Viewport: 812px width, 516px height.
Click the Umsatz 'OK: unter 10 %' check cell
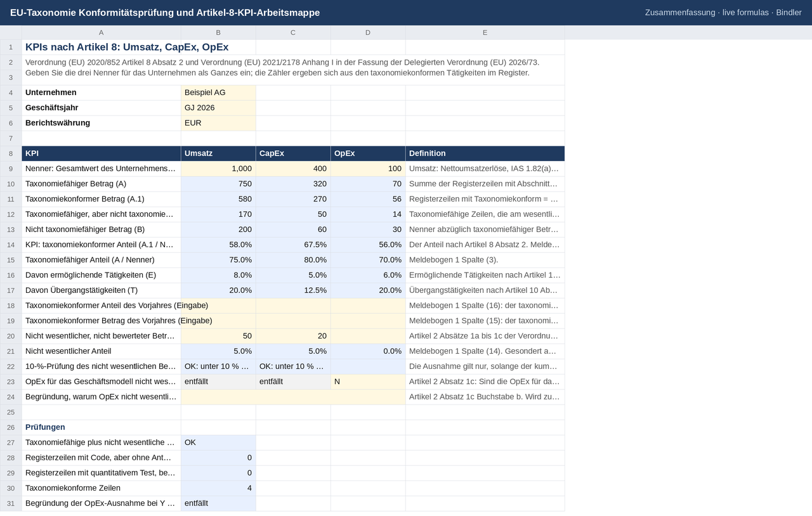(x=218, y=366)
